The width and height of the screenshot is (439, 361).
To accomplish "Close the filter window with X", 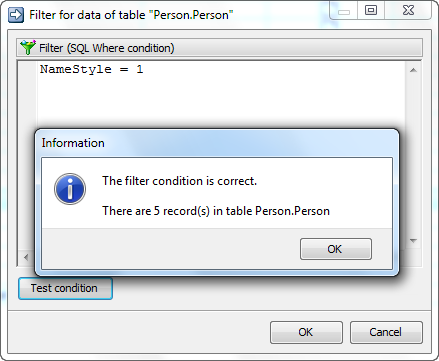I will [x=408, y=11].
